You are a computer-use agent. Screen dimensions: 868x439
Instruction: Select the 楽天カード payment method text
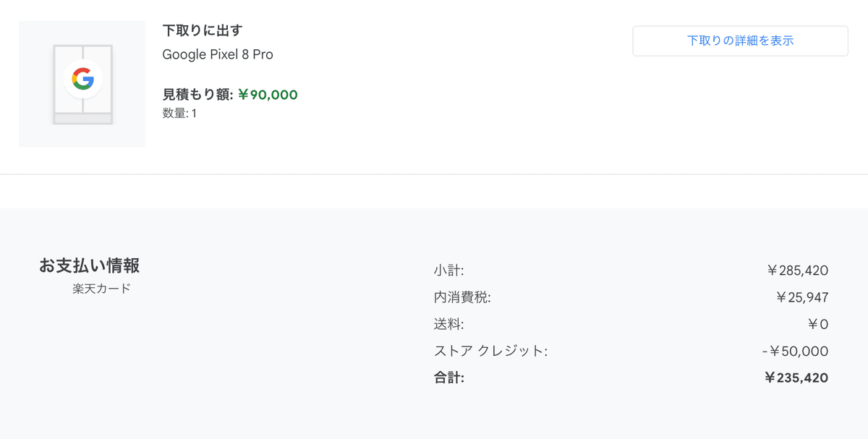102,289
